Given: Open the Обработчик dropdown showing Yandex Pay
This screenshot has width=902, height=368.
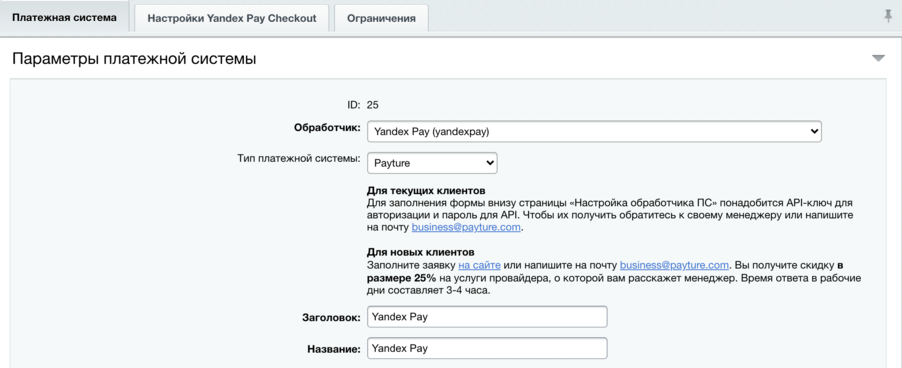Looking at the screenshot, I should click(594, 131).
